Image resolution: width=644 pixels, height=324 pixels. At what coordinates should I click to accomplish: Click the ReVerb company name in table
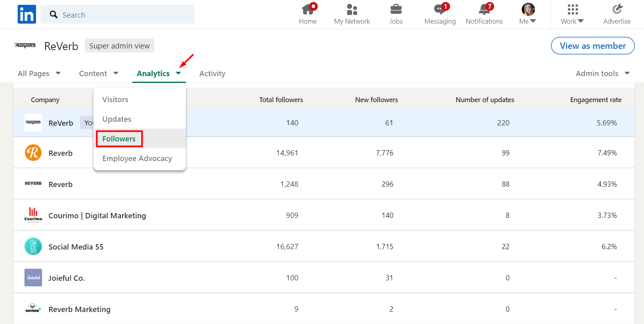click(61, 123)
